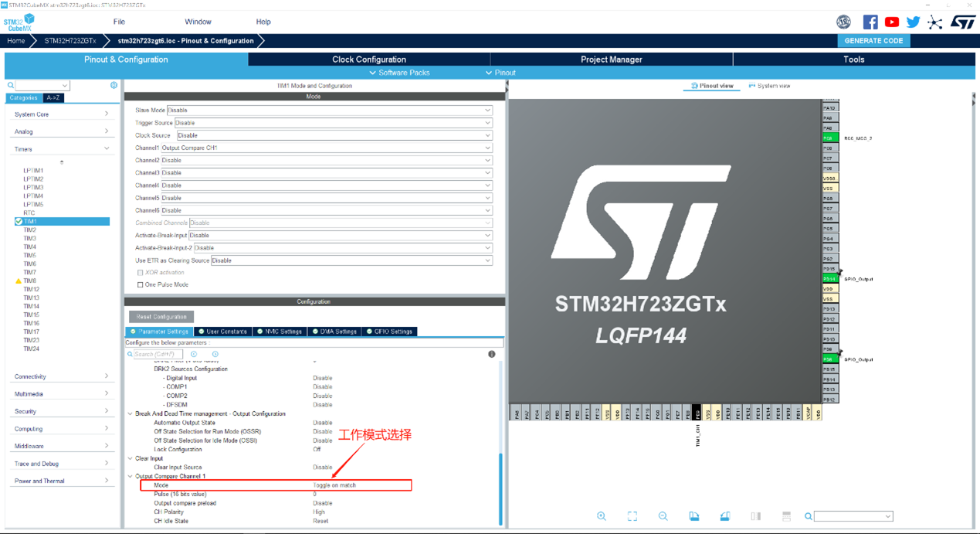
Task: Switch to System view
Action: (x=769, y=86)
